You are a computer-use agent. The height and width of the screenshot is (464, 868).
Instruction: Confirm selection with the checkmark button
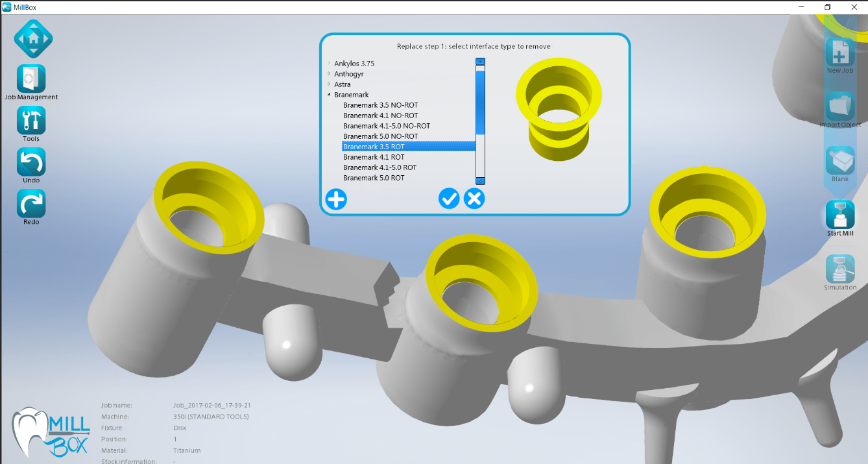(x=449, y=199)
